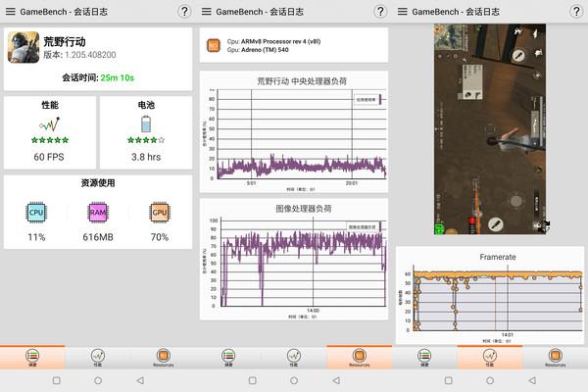
Task: Select the summary tab in left panel
Action: point(32,358)
